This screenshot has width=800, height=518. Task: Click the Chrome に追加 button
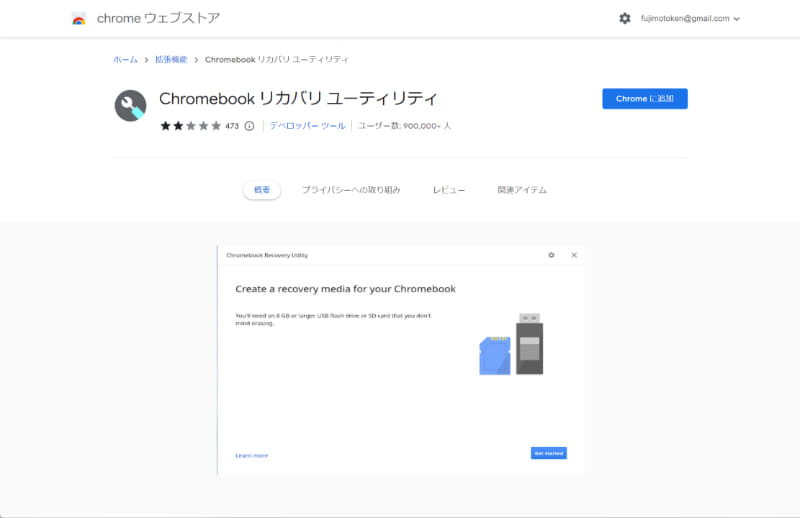click(x=645, y=98)
